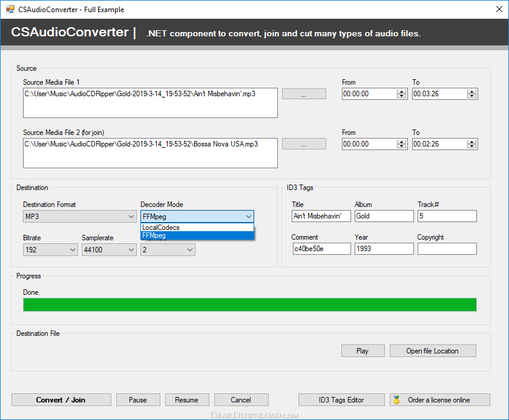
Task: Click Open file Location button
Action: (x=432, y=351)
